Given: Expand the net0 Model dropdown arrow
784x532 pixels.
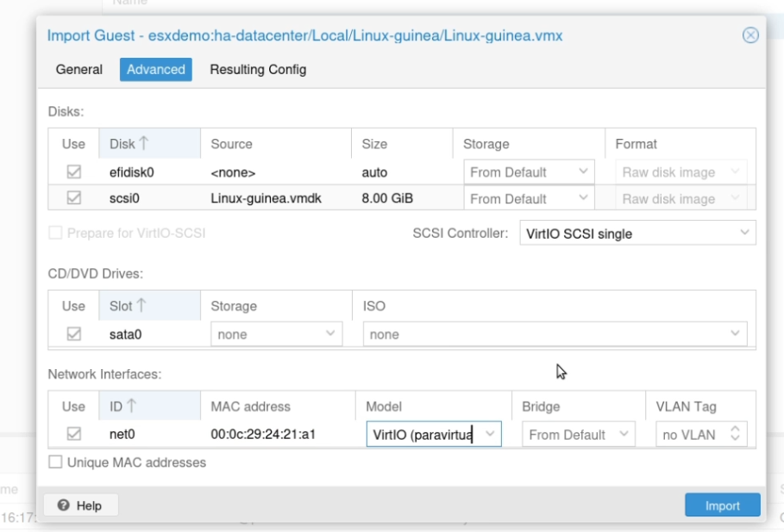Looking at the screenshot, I should [x=490, y=434].
